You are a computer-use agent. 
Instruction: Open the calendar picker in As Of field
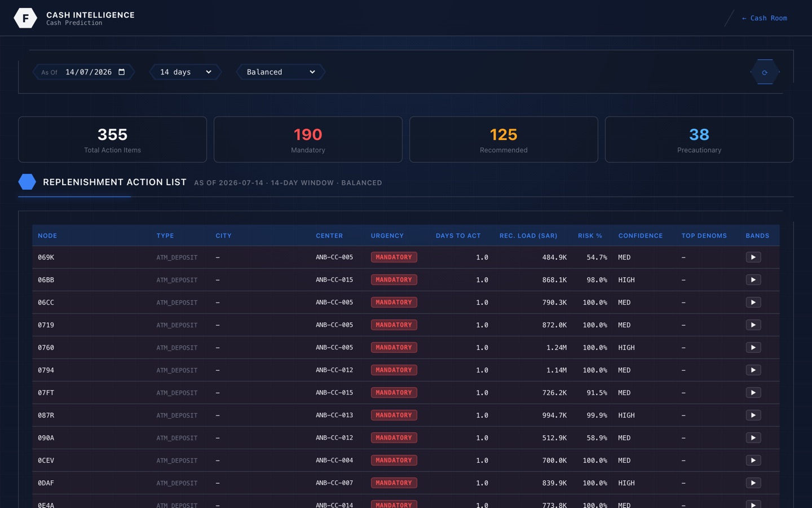122,72
